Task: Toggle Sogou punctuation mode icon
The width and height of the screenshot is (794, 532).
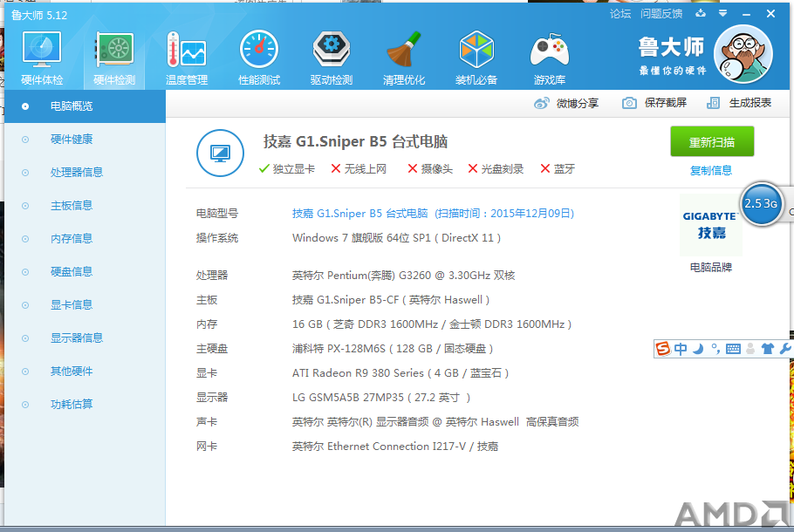Action: 715,348
